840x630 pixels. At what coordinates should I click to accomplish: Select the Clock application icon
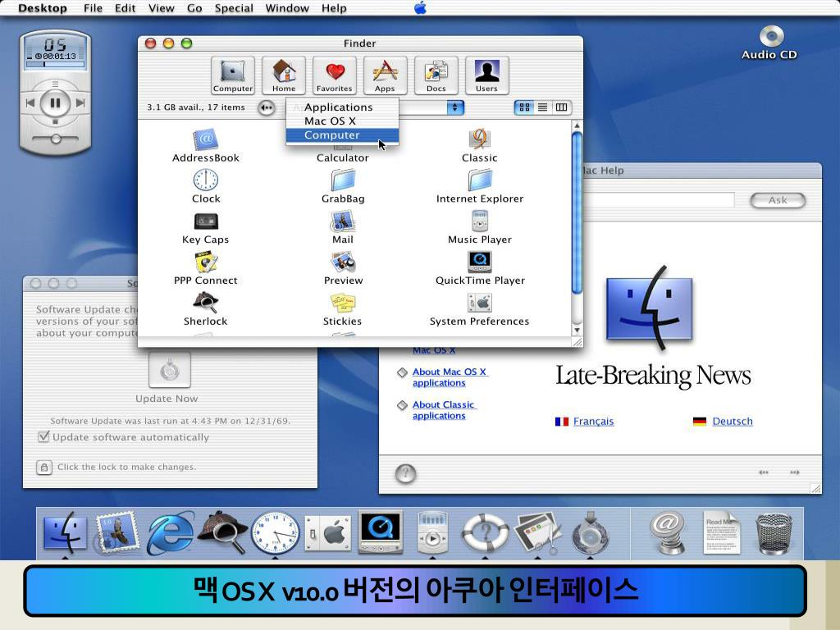206,180
